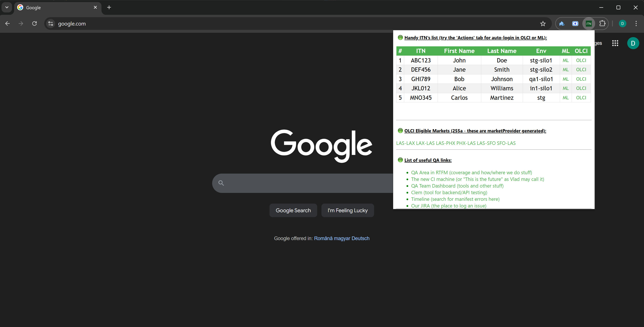Image resolution: width=644 pixels, height=327 pixels.
Task: Click the Last Name cell Martinez
Action: [502, 98]
